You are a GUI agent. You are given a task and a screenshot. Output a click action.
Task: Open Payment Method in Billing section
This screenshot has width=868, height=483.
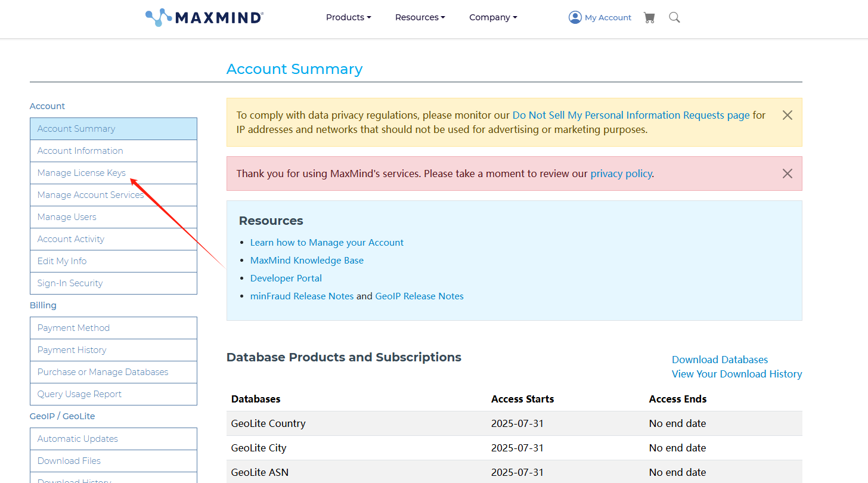(x=113, y=328)
